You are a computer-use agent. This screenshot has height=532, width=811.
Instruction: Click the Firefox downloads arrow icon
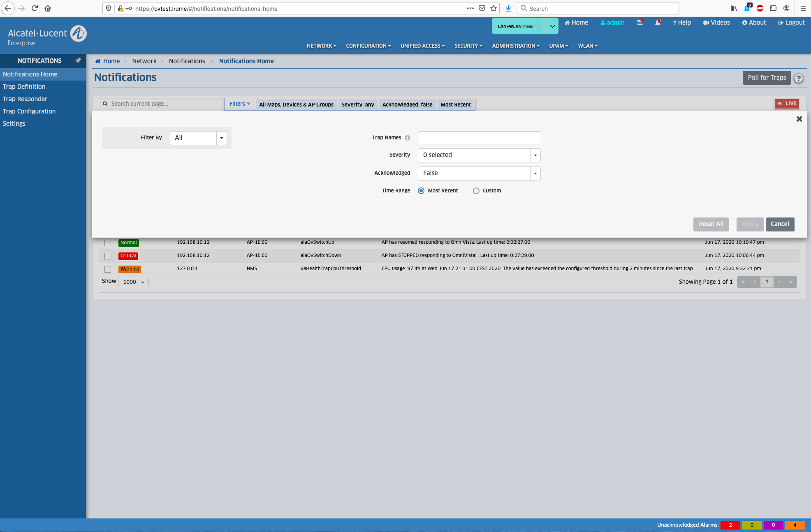[x=508, y=8]
